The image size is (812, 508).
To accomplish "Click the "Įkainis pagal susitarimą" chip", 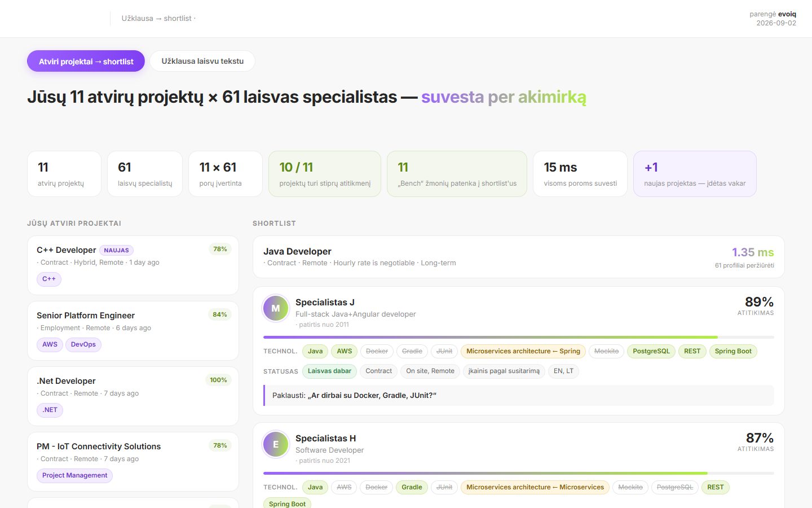I will point(504,371).
